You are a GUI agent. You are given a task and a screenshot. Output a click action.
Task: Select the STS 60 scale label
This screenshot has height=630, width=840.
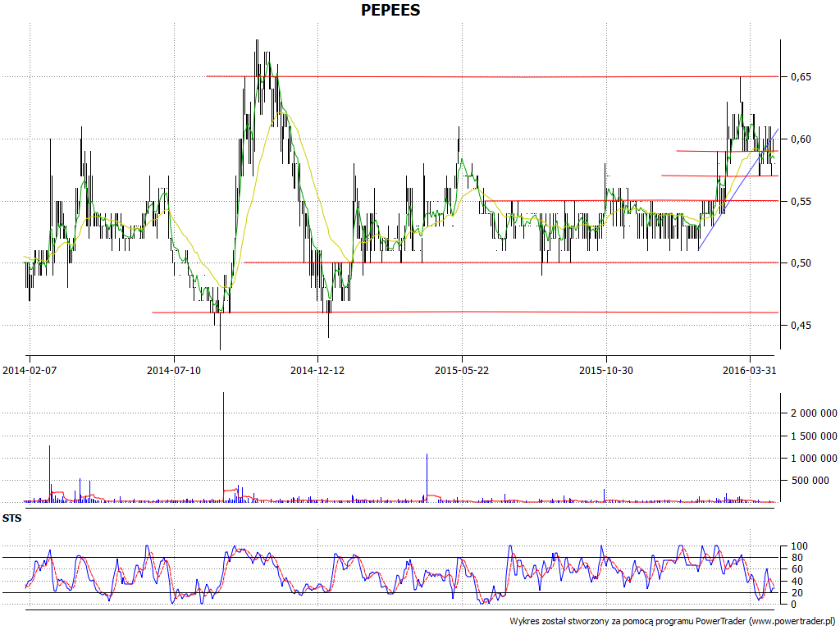(x=797, y=569)
